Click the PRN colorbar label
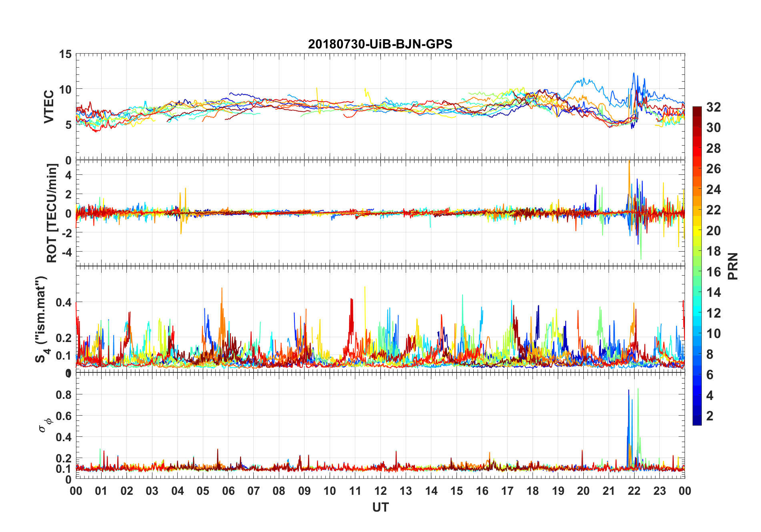This screenshot has width=761, height=532. pos(733,266)
